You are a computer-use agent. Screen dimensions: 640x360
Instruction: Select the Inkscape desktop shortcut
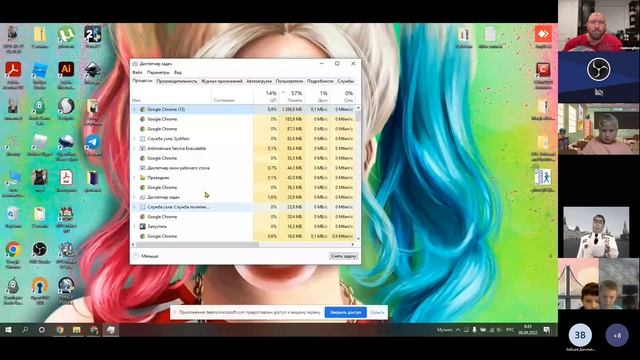[93, 73]
